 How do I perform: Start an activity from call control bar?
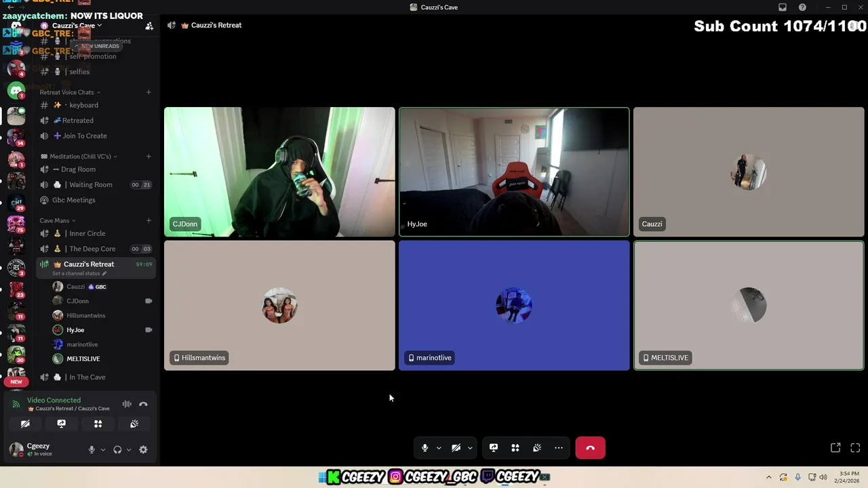515,448
